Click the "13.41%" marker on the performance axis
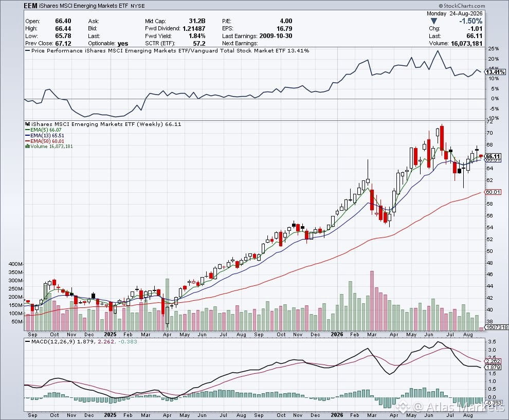Image resolution: width=509 pixels, height=420 pixels. (495, 72)
